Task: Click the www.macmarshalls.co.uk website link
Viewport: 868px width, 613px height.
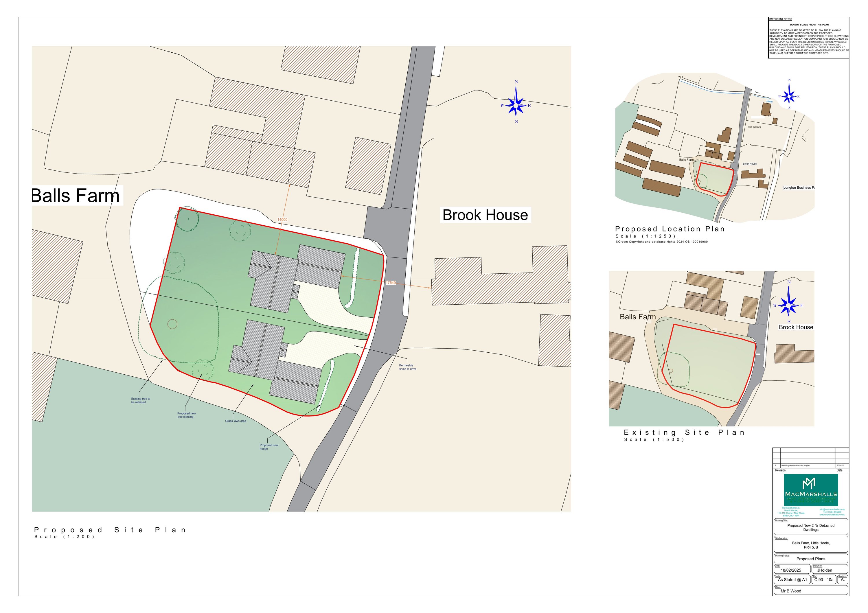Action: (x=832, y=516)
